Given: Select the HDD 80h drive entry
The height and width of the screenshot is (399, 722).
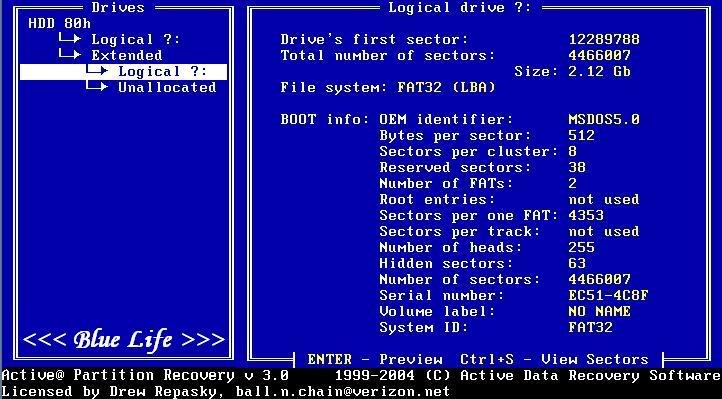Looking at the screenshot, I should [x=59, y=23].
